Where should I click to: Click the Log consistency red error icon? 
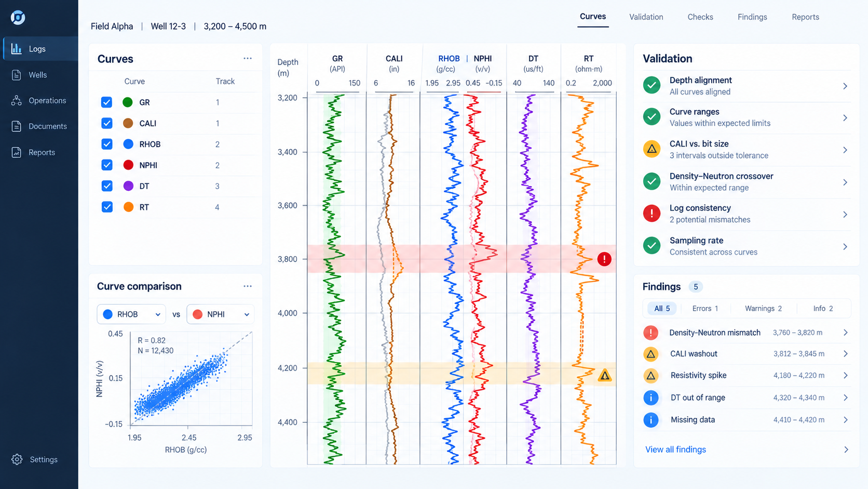pos(652,214)
